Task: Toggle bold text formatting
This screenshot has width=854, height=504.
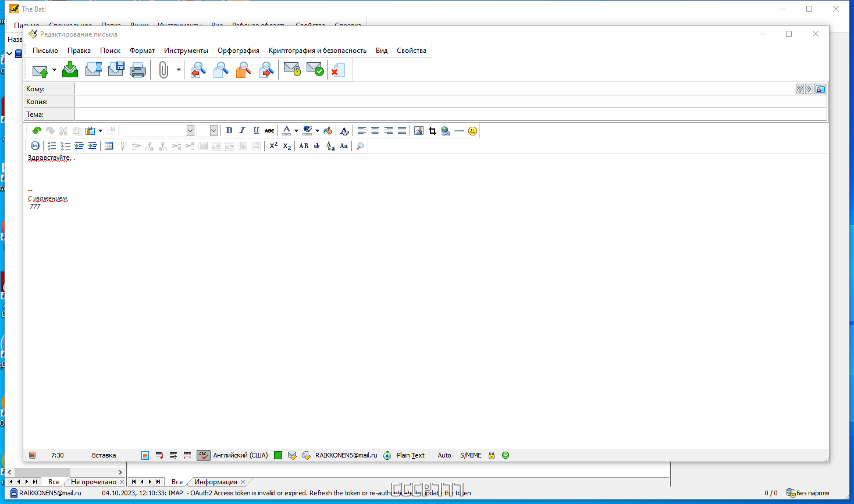Action: [x=229, y=131]
